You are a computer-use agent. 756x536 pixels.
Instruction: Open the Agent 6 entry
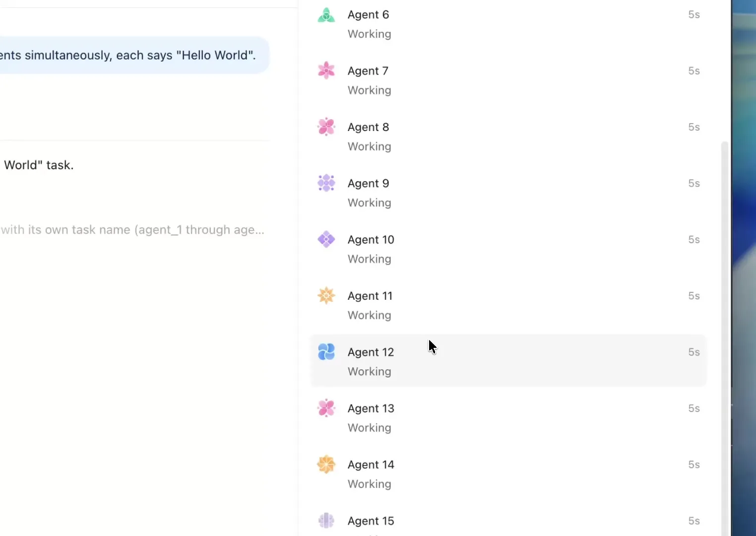point(508,24)
